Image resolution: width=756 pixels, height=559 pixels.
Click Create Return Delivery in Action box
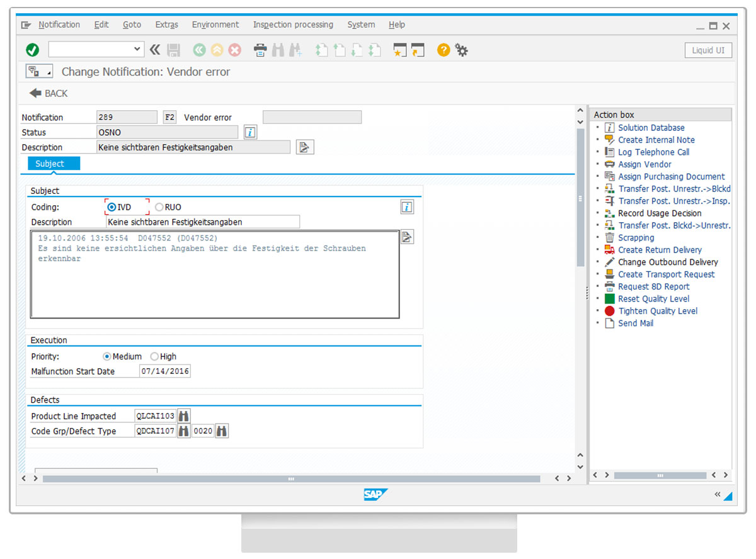(x=660, y=250)
